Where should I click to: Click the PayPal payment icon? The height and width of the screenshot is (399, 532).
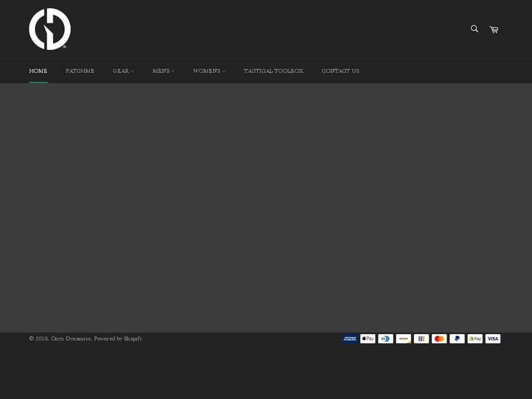coord(457,339)
